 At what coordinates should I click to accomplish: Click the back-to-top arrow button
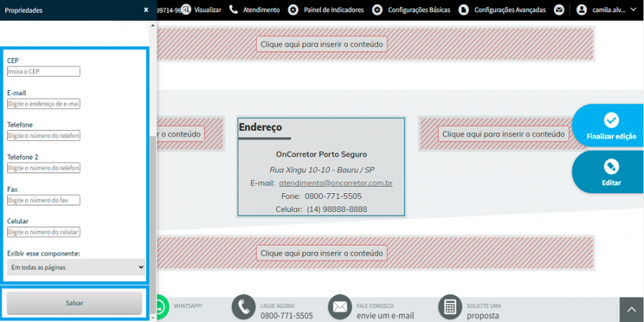[x=632, y=310]
